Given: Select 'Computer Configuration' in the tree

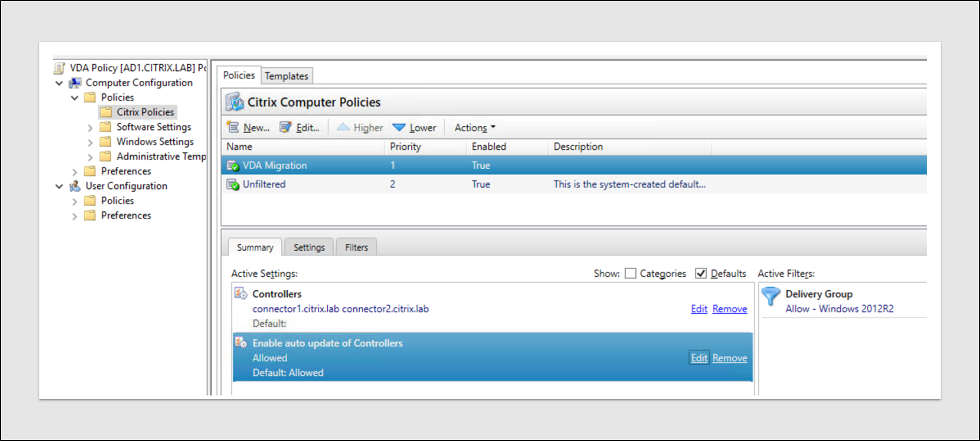Looking at the screenshot, I should (x=139, y=83).
